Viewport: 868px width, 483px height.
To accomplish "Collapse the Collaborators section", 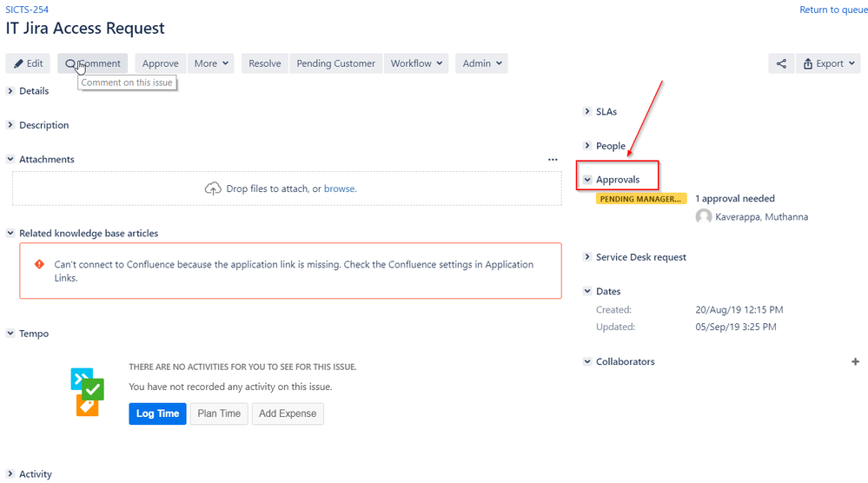I will click(x=587, y=362).
